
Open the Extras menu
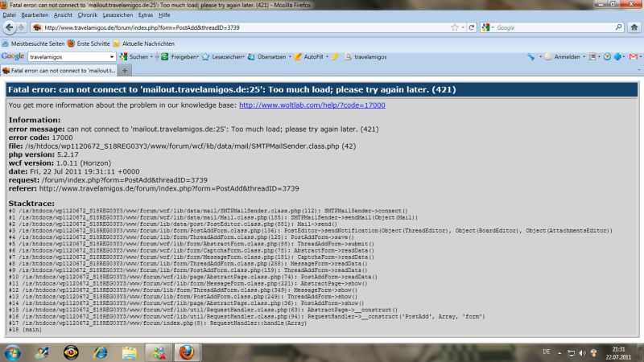coord(146,14)
